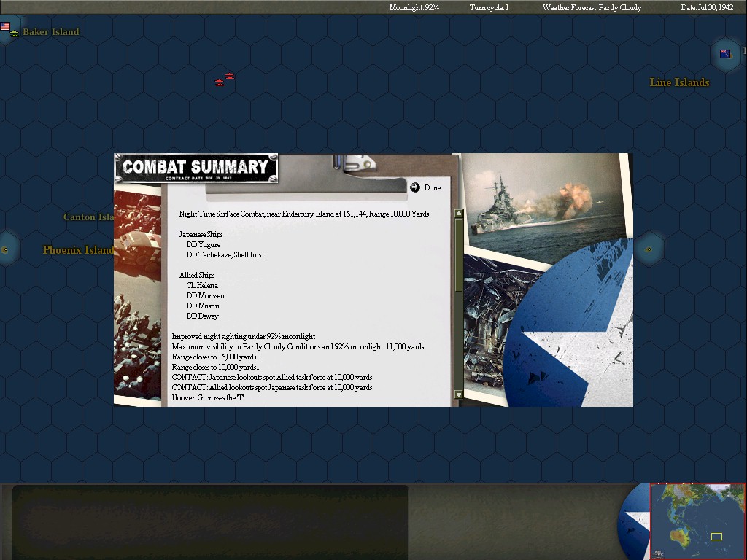Select the lower red Japanese ship icon
The width and height of the screenshot is (747, 560).
pyautogui.click(x=219, y=83)
